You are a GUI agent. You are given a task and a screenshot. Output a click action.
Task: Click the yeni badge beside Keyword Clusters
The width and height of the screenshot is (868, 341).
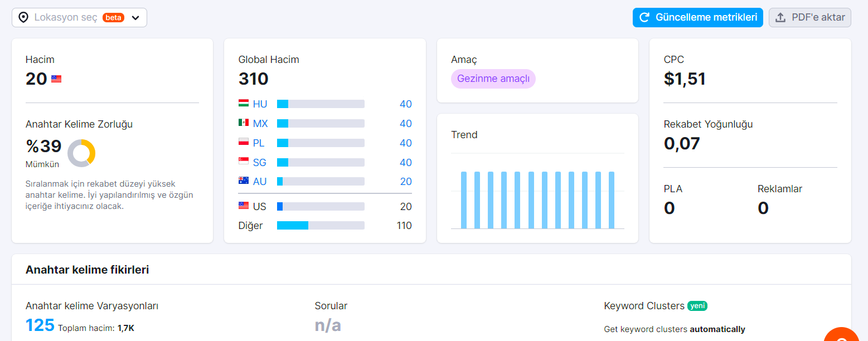pyautogui.click(x=697, y=306)
